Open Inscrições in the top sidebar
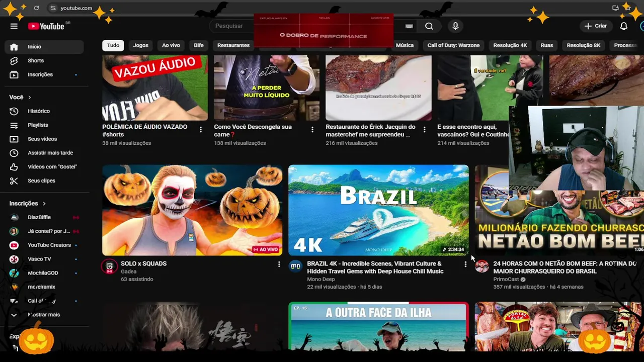The height and width of the screenshot is (362, 644). 44,74
